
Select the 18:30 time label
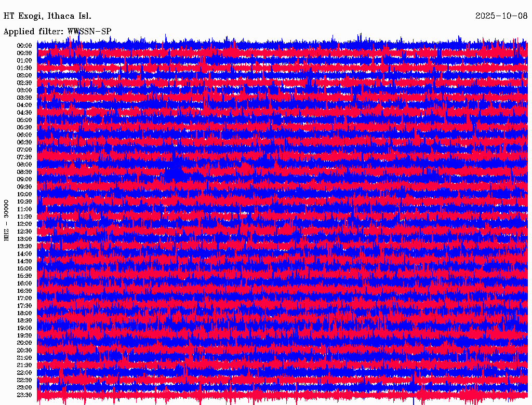24,320
